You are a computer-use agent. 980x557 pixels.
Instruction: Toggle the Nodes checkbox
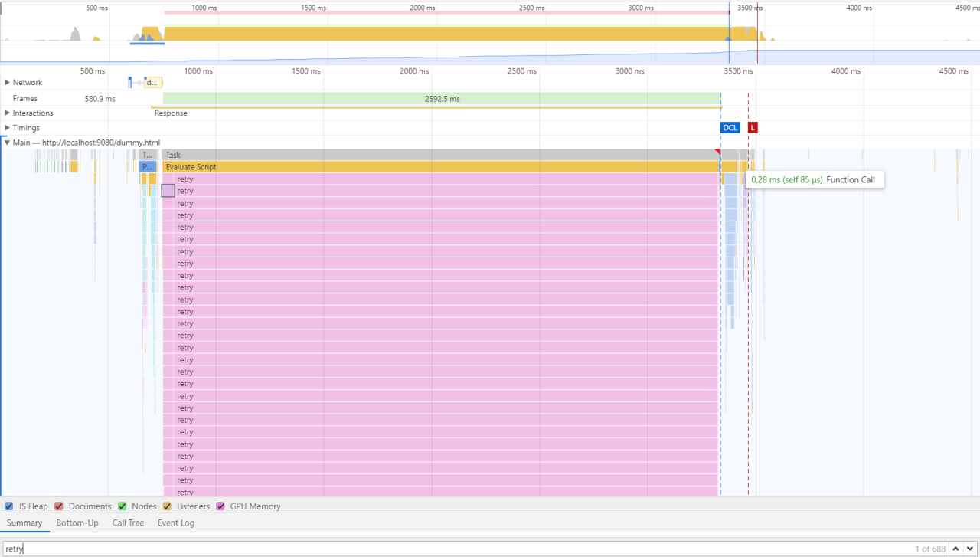(122, 506)
